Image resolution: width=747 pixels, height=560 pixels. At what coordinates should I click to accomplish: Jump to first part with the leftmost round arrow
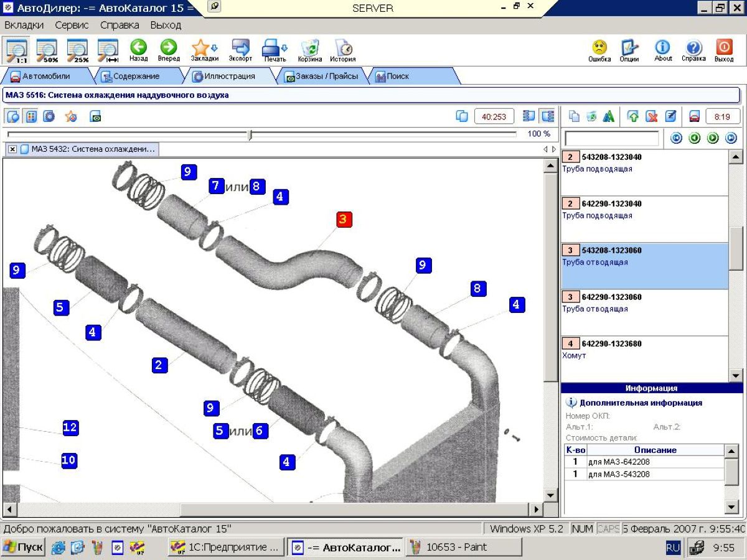click(676, 138)
